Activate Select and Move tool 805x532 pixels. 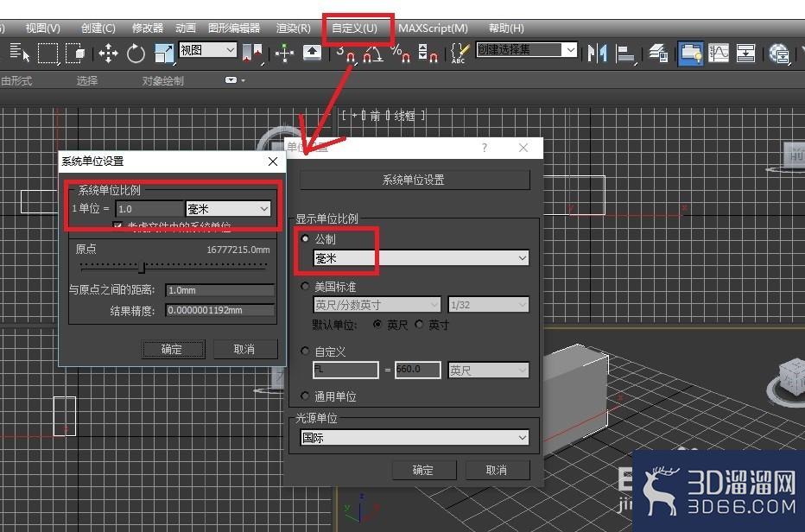click(108, 53)
